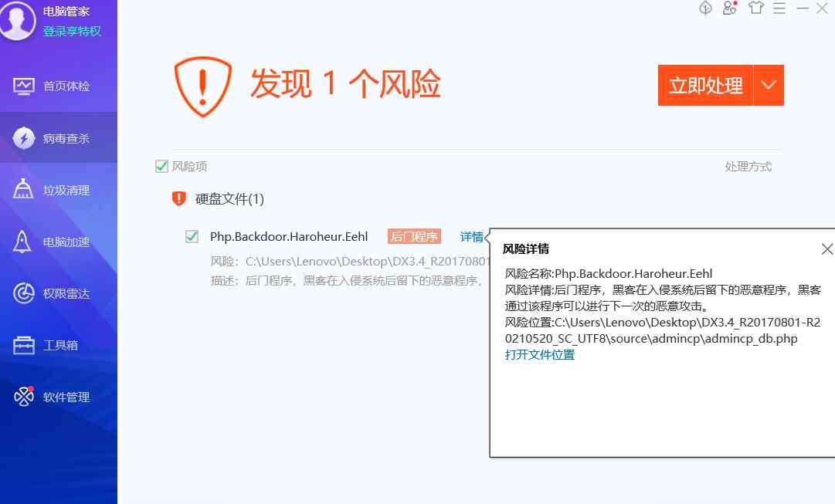Expand the arrow beside 立即处理
835x504 pixels.
(769, 85)
